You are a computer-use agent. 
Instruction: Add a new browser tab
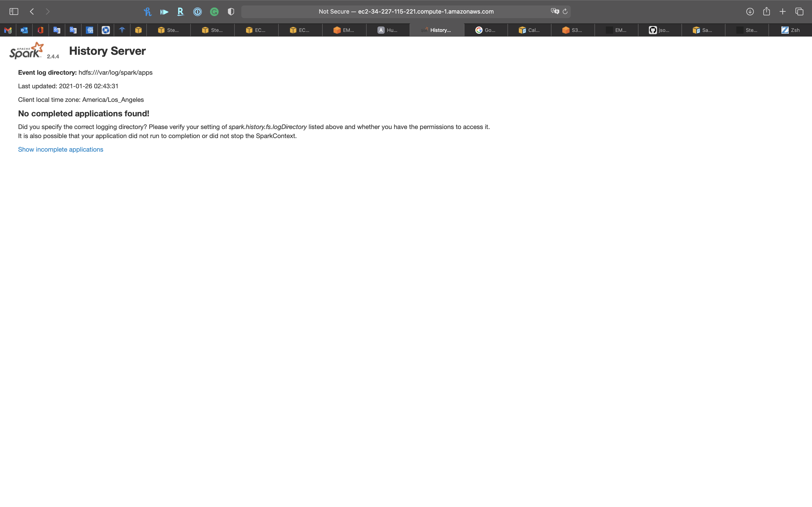(x=783, y=11)
